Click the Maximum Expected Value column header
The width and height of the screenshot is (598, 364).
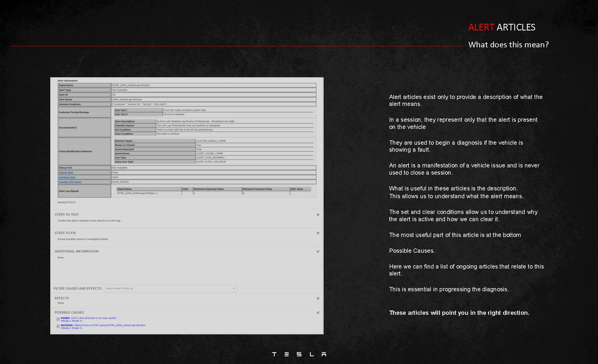[209, 189]
